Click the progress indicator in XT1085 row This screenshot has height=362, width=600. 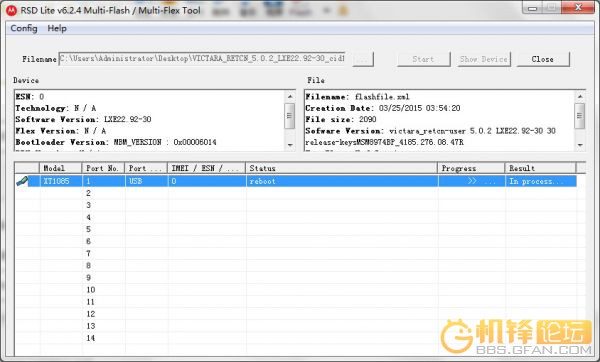(x=471, y=181)
